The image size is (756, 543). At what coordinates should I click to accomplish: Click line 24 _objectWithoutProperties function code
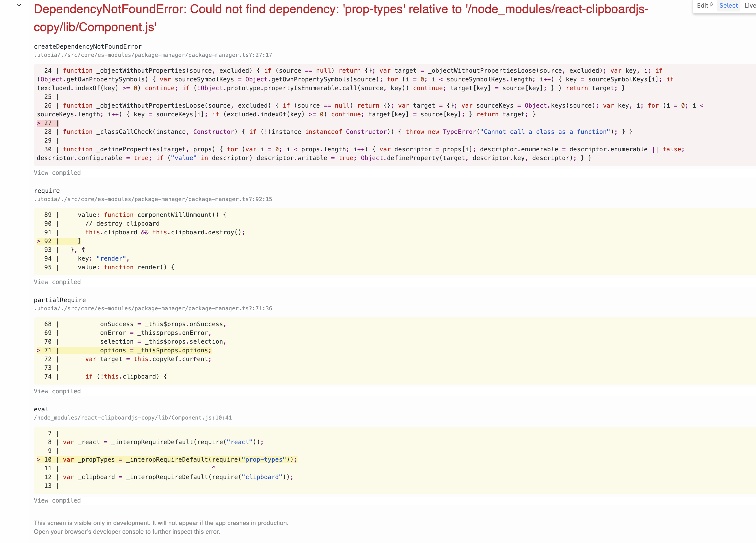click(355, 79)
